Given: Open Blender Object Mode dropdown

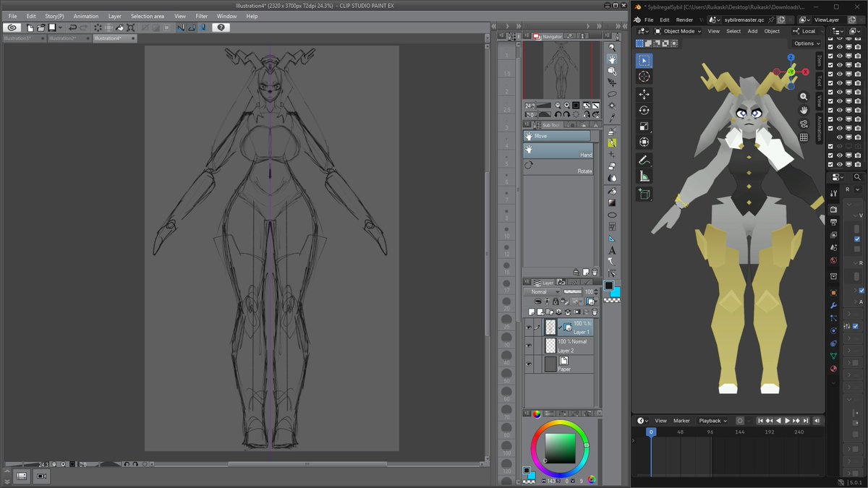Looking at the screenshot, I should point(678,31).
